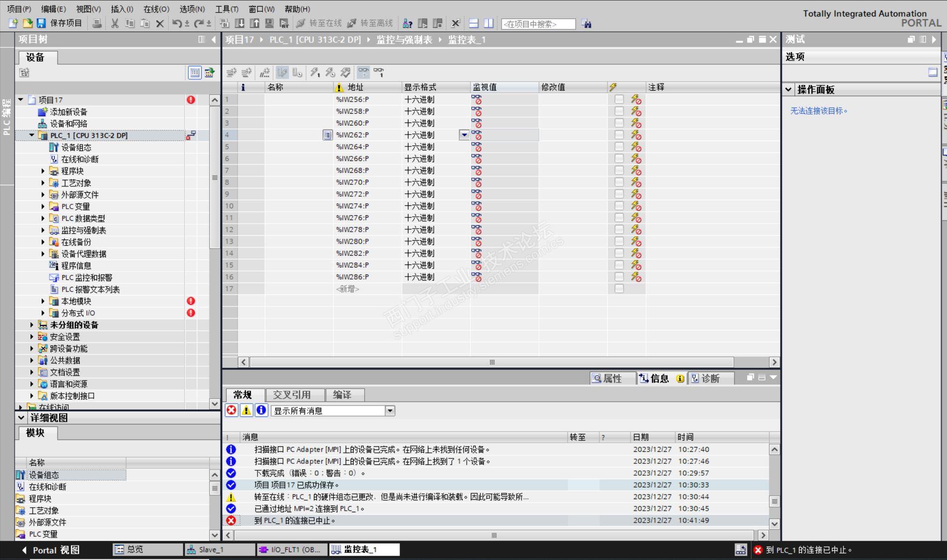Tick the modify checkbox for %IW286:P

pyautogui.click(x=619, y=277)
